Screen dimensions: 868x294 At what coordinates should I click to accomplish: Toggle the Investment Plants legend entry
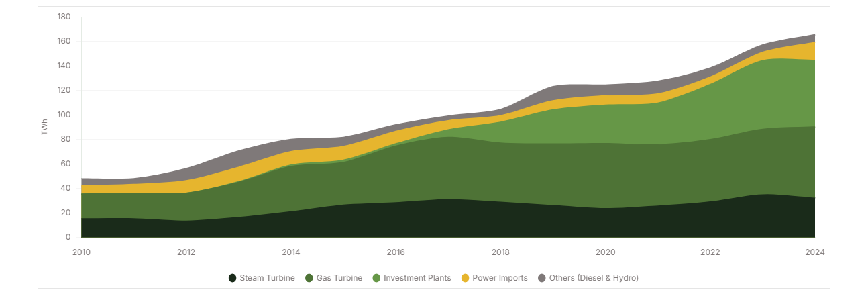pyautogui.click(x=412, y=278)
